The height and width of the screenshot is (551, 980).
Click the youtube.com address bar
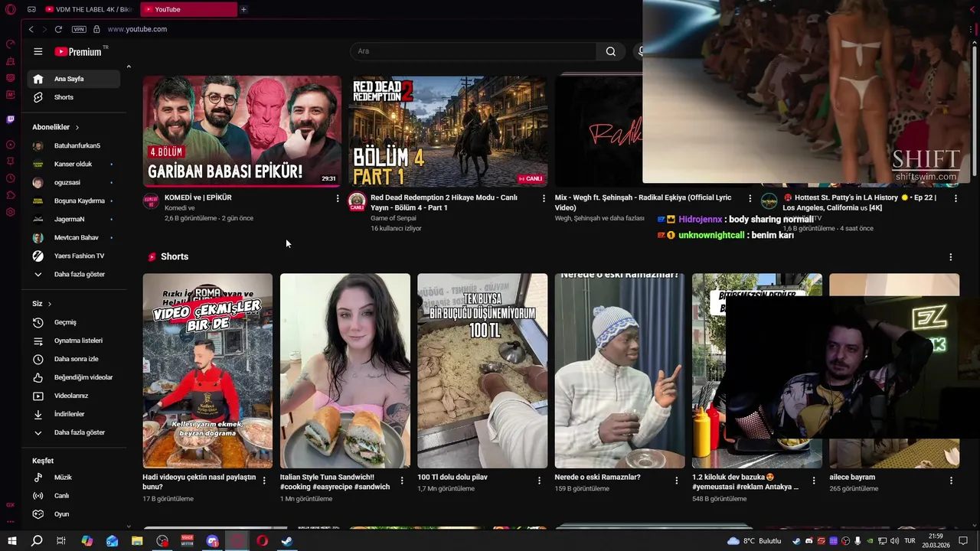pyautogui.click(x=137, y=29)
